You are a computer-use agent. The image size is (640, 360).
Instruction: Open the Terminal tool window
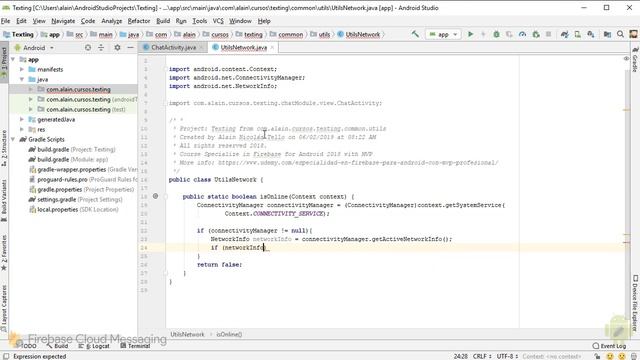click(x=136, y=346)
